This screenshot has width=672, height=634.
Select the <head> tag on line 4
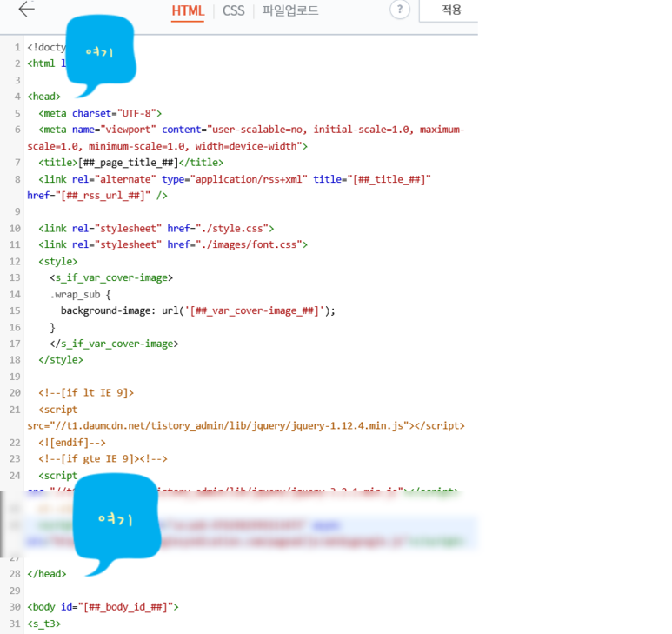pos(44,97)
